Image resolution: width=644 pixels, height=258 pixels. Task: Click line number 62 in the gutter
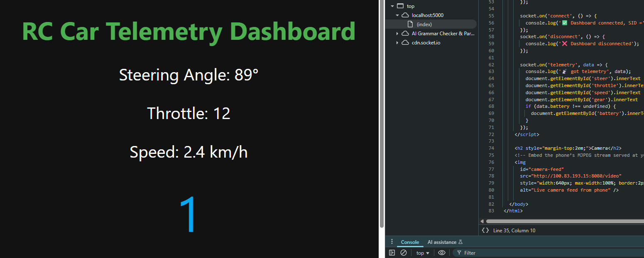492,65
